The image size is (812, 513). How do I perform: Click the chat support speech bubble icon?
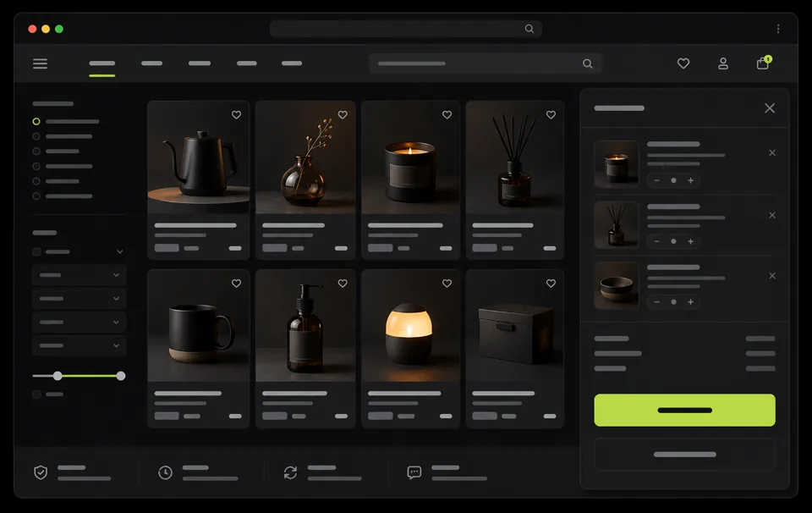tap(414, 472)
